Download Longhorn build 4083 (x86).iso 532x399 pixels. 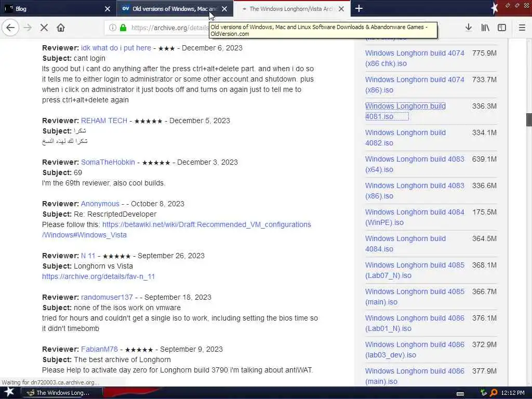click(x=415, y=190)
